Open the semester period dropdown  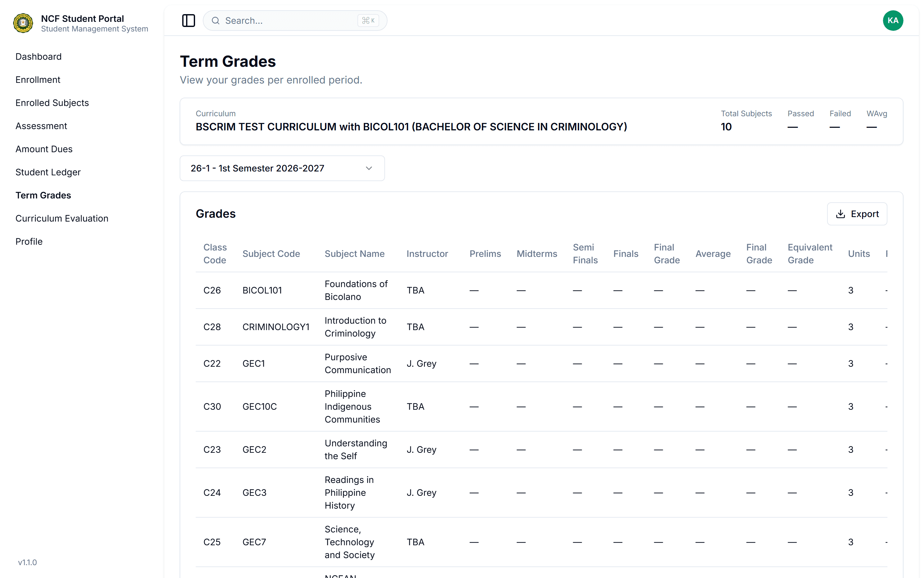pos(282,168)
